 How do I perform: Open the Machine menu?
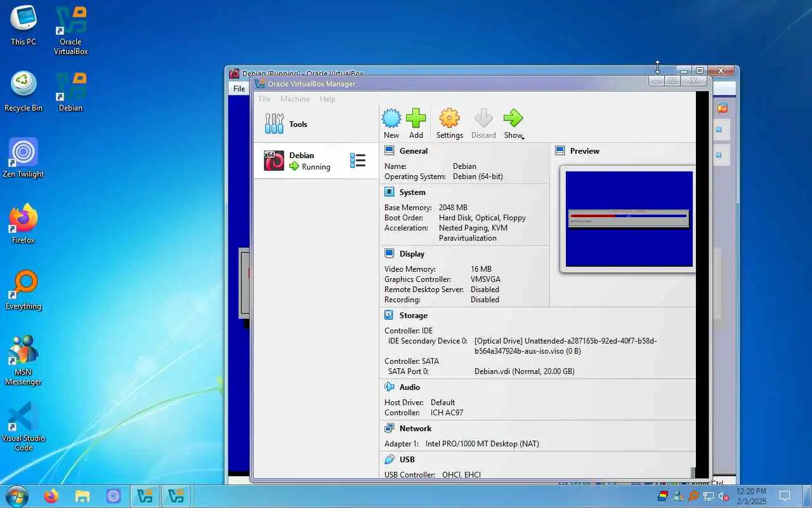(295, 99)
